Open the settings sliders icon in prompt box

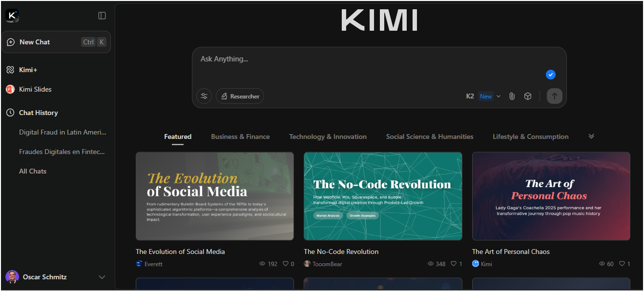click(204, 96)
